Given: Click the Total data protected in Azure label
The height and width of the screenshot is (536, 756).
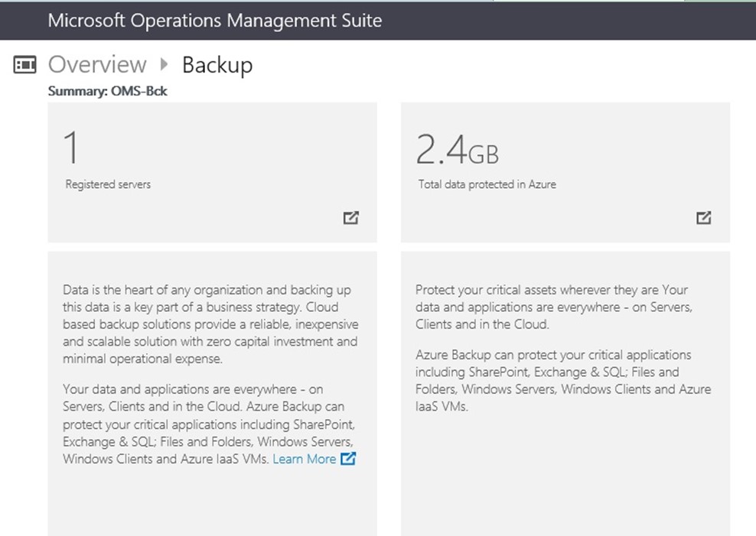Looking at the screenshot, I should point(487,184).
